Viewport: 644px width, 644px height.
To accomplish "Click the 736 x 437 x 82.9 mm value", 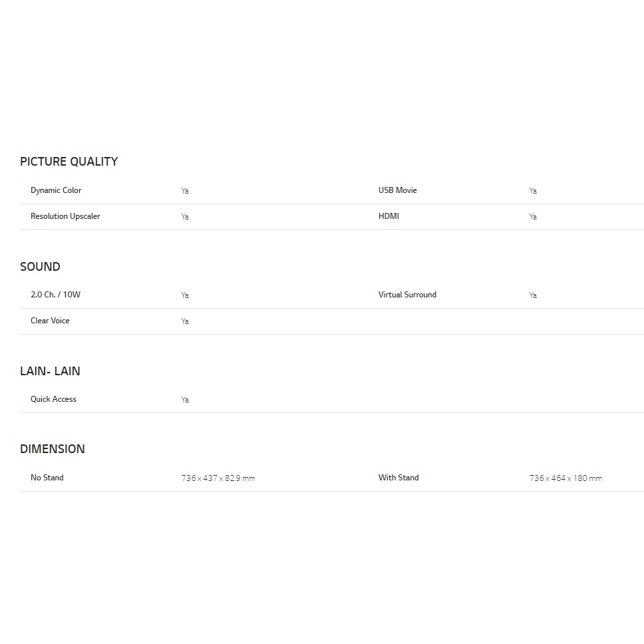I will pos(218,478).
